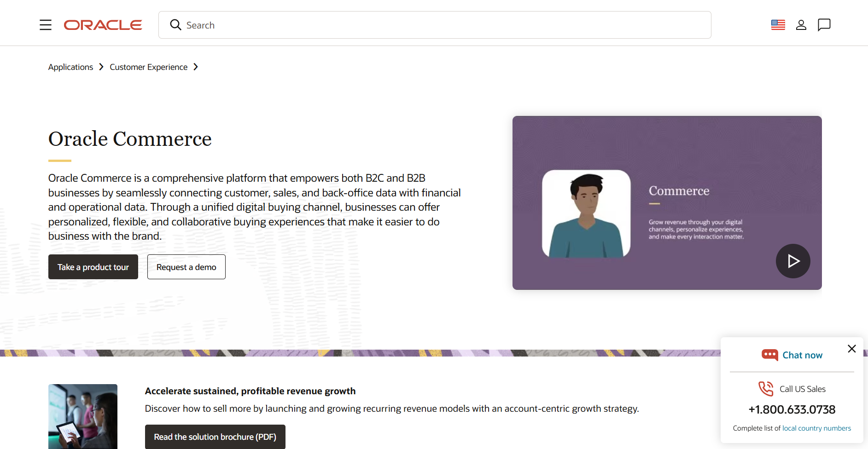Select the 'Call US Sales' label

point(803,389)
